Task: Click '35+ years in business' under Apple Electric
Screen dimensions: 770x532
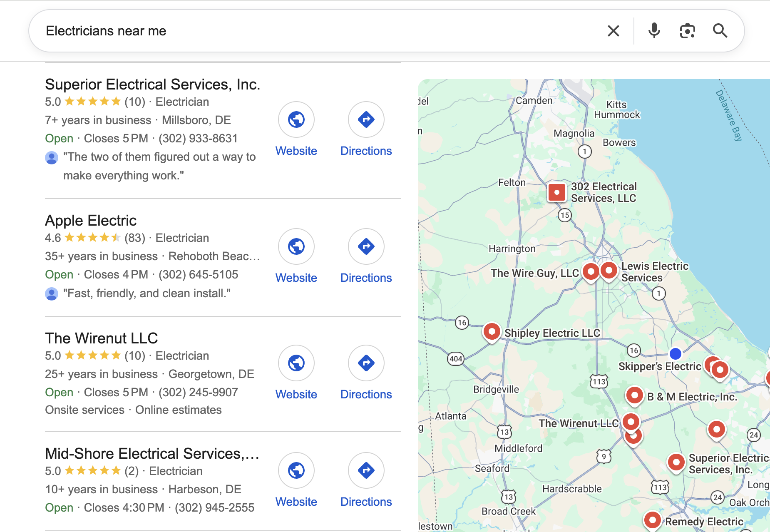Action: point(101,256)
